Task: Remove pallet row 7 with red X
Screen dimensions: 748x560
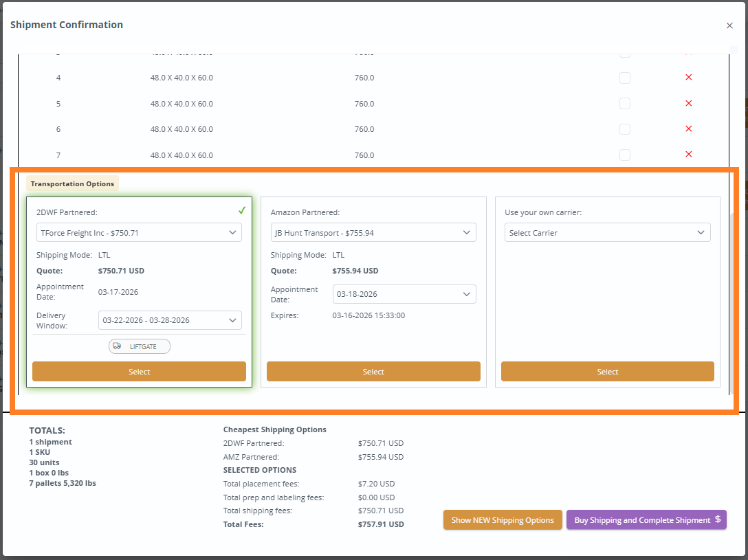Action: 688,155
